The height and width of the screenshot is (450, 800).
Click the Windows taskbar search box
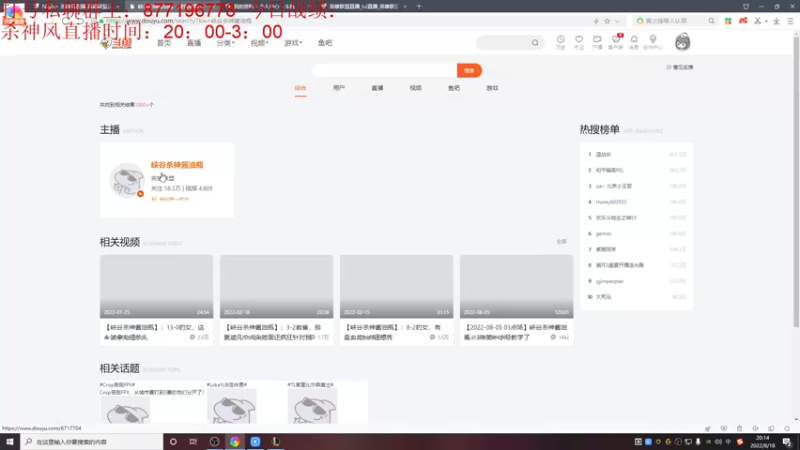(92, 442)
